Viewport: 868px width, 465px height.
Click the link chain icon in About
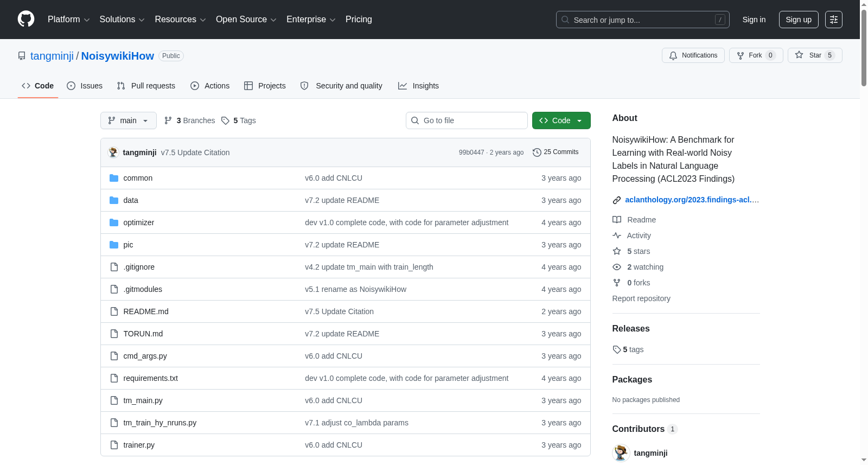tap(617, 200)
